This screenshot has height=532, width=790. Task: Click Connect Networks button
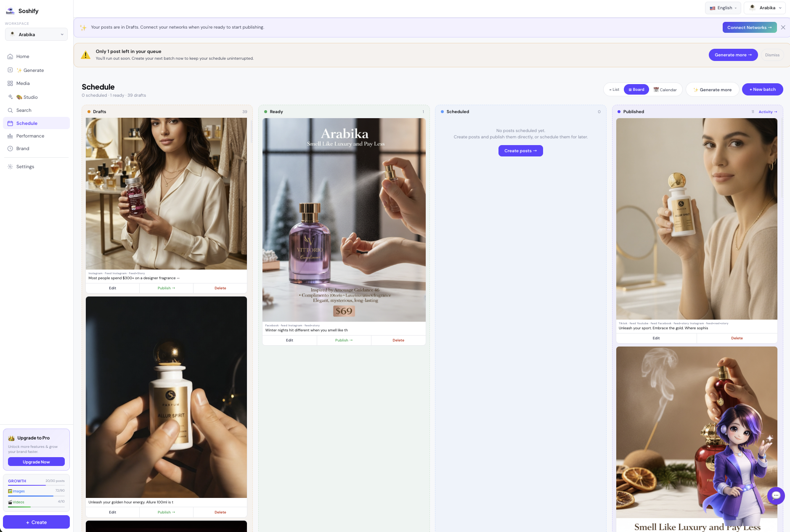pyautogui.click(x=750, y=27)
